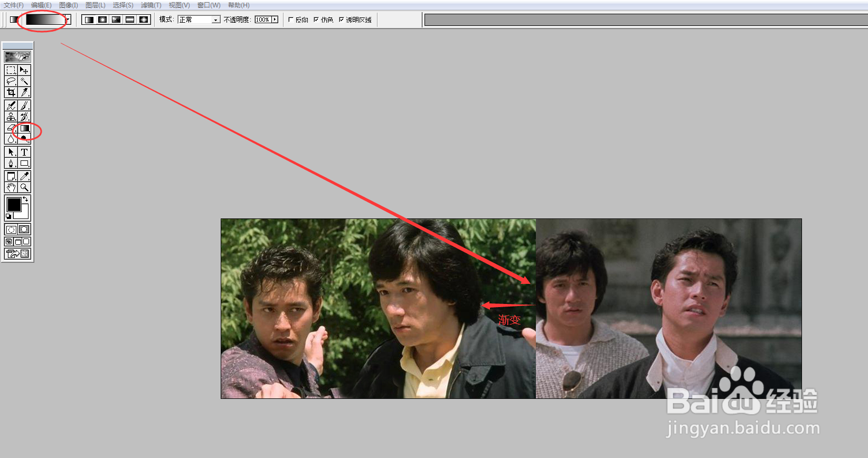Enable the 反向 reverse checkbox
The height and width of the screenshot is (458, 868).
click(290, 20)
